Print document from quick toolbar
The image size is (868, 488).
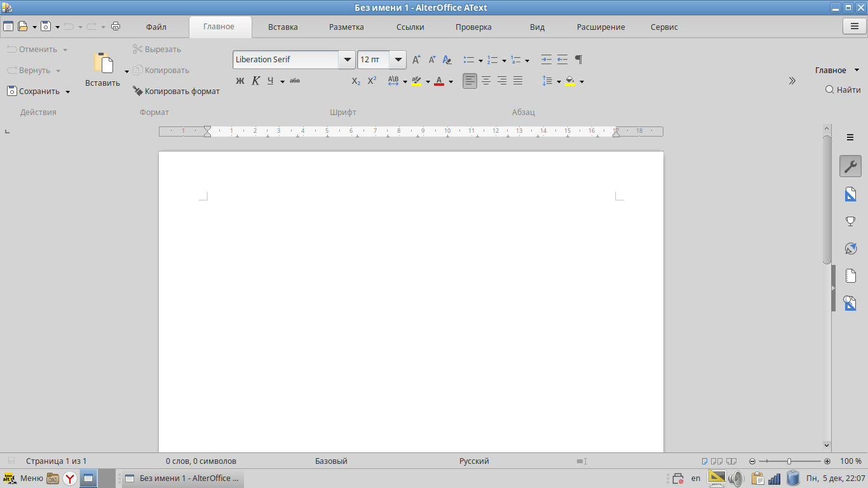[116, 27]
